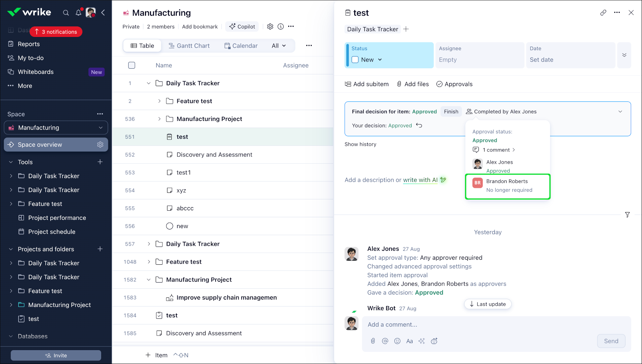Open Whiteboards in the sidebar
642x364 pixels.
(x=36, y=72)
